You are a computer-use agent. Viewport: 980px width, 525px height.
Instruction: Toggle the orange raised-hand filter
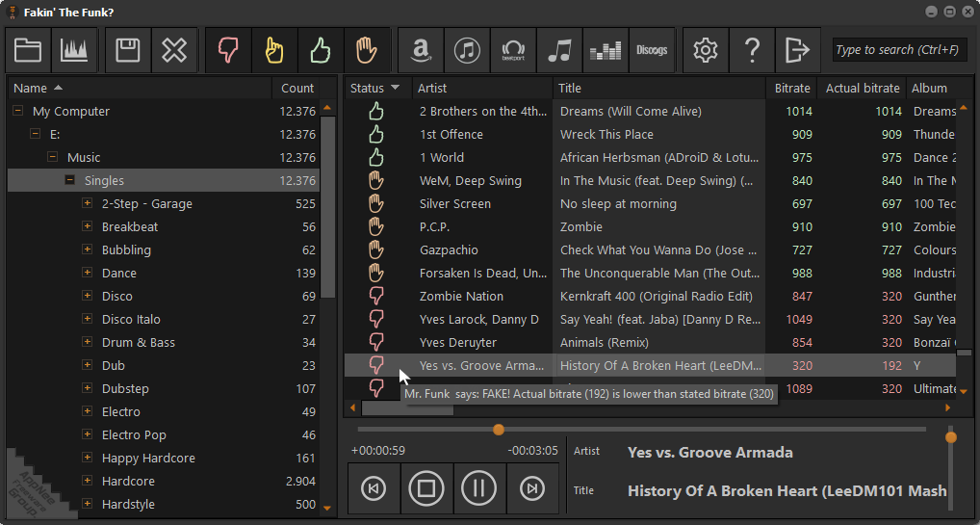pos(367,50)
